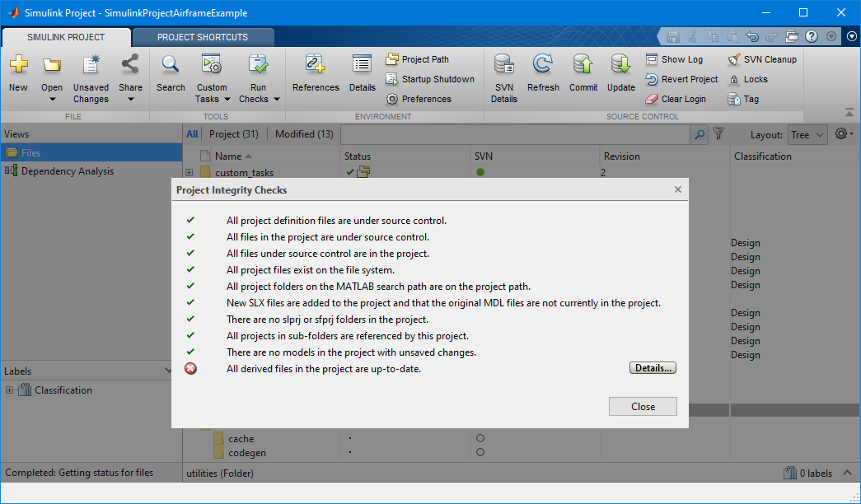Show the source control log
Viewport: 861px width, 504px height.
[x=674, y=59]
